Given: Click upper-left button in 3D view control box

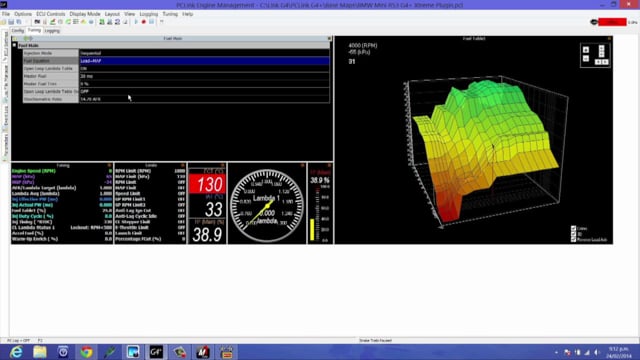Looking at the screenshot, I should [x=586, y=50].
